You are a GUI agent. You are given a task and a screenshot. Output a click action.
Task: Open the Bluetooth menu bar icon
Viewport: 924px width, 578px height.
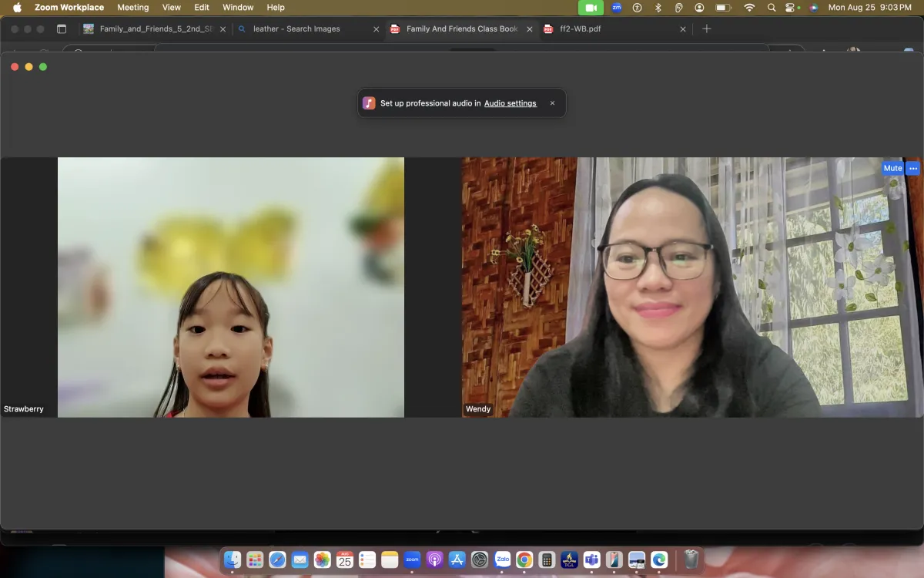(x=658, y=8)
